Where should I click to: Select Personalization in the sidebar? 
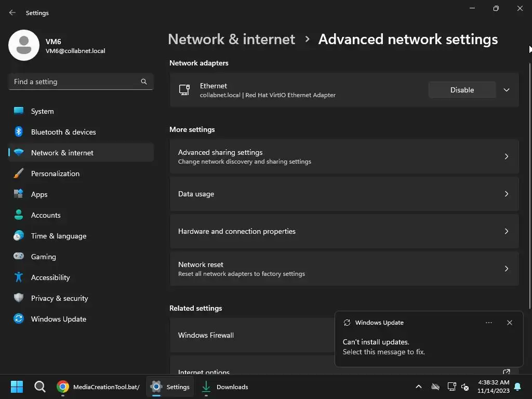coord(55,174)
